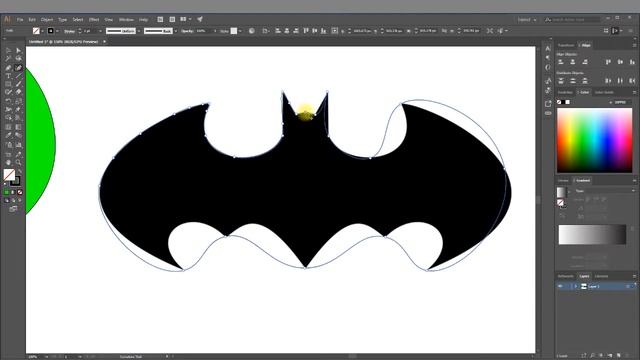640x360 pixels.
Task: Activate the Fill box in toolbar
Action: [9, 175]
